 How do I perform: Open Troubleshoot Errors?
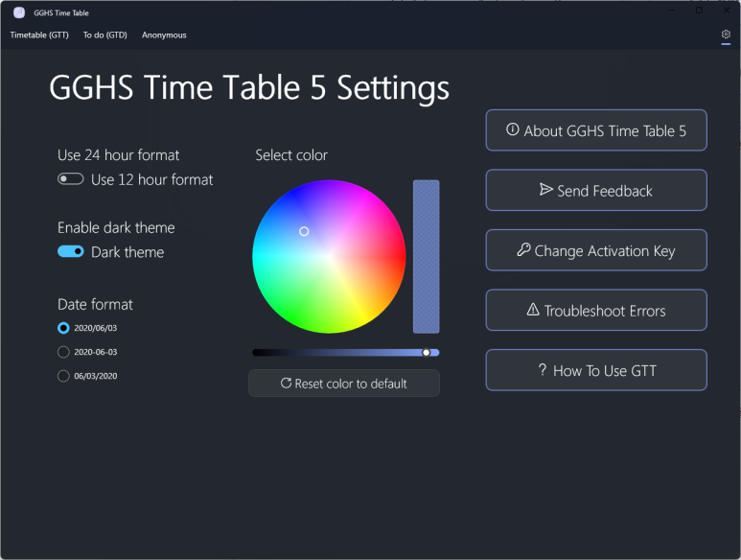pos(596,311)
